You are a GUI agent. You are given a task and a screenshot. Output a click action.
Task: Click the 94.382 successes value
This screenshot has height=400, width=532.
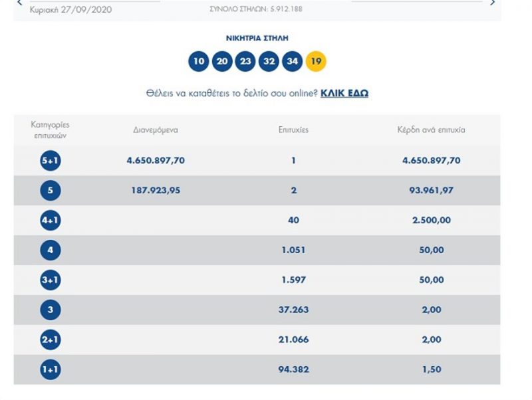(293, 370)
